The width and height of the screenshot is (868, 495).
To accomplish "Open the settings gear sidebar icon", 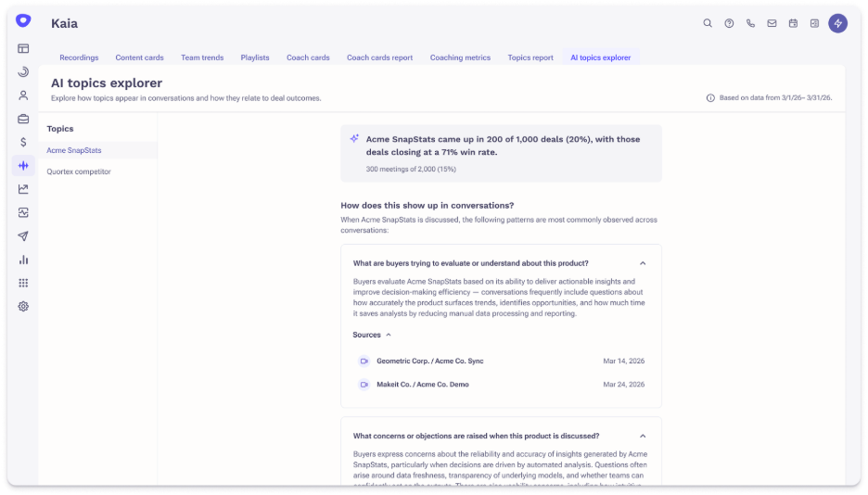I will pos(23,307).
